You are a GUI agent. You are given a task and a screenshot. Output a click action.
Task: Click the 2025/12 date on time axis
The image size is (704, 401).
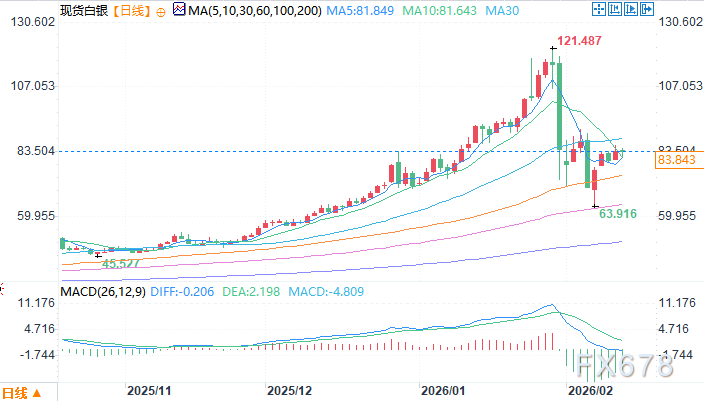(291, 390)
